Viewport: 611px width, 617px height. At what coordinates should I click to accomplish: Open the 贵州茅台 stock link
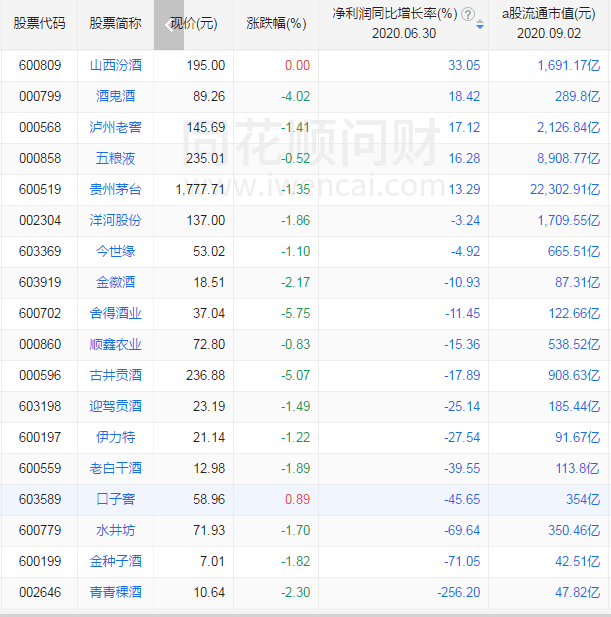[x=116, y=189]
